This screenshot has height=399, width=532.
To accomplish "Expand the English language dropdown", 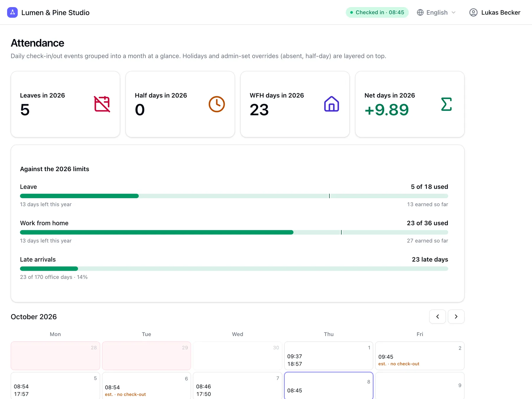I will [x=437, y=12].
